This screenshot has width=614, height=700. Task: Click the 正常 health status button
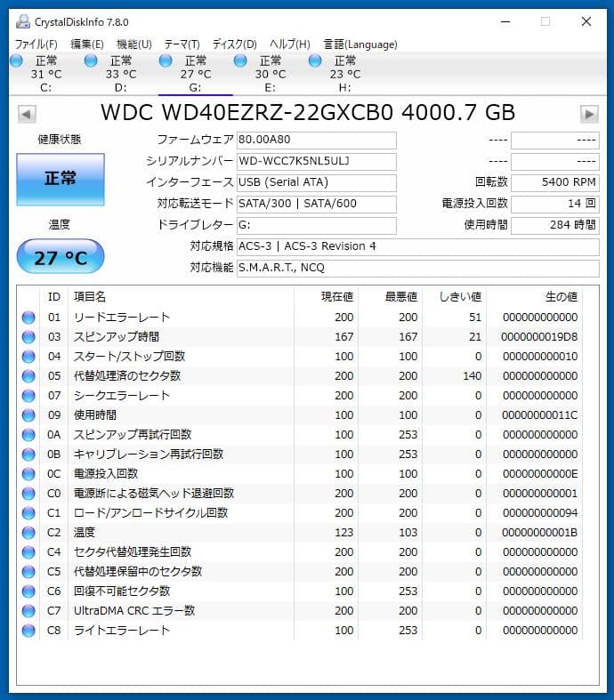point(61,180)
